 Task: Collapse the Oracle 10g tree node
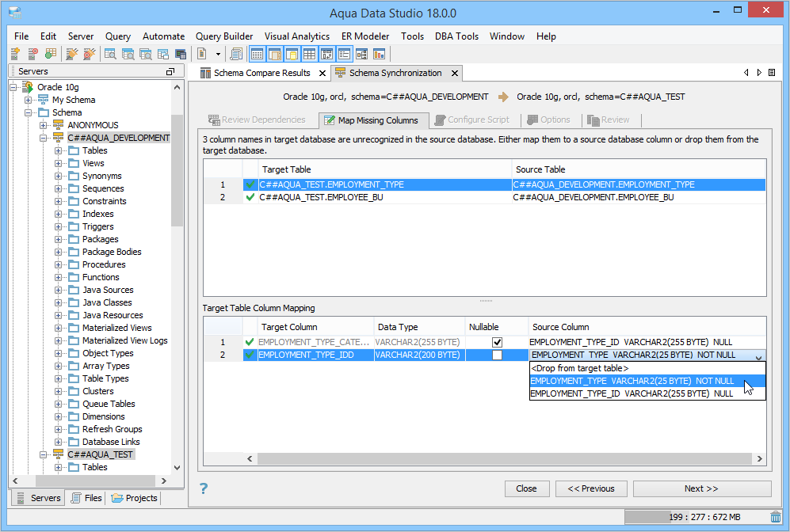(x=13, y=87)
